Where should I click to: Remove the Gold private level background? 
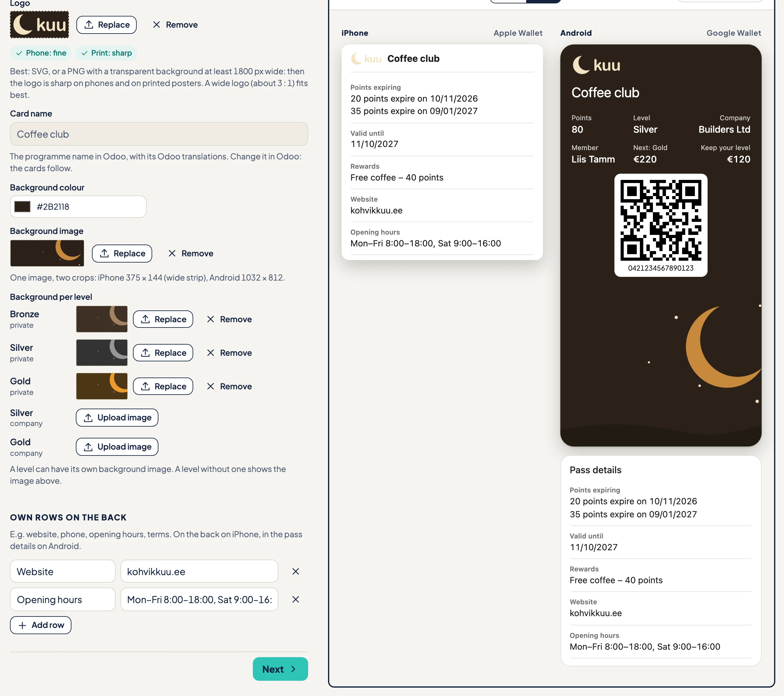coord(229,386)
